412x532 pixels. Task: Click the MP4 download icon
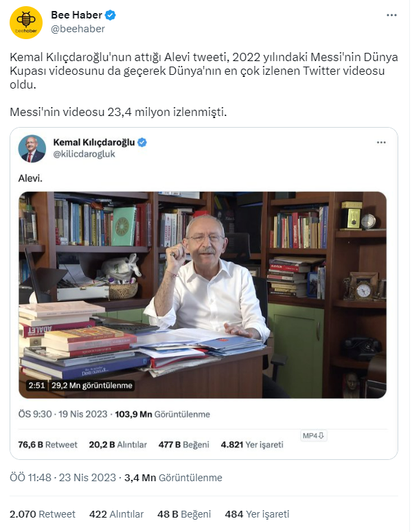tap(314, 436)
